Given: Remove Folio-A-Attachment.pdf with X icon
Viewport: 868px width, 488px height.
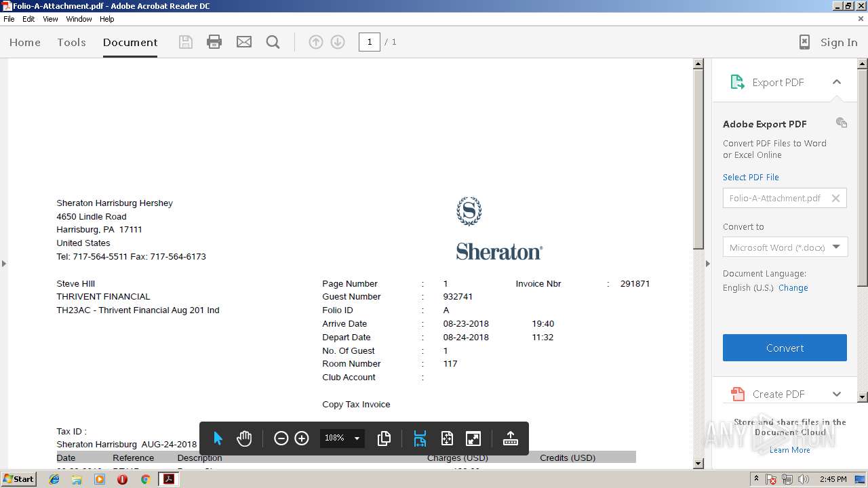Looking at the screenshot, I should (x=835, y=198).
